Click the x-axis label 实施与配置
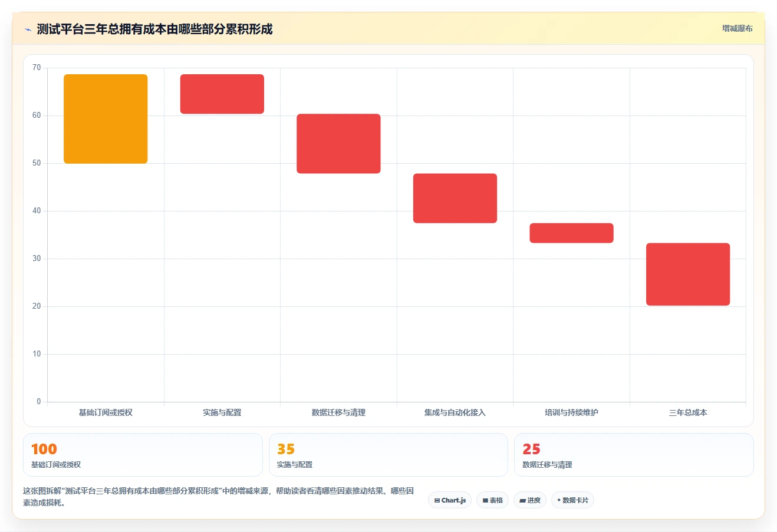Image resolution: width=777 pixels, height=532 pixels. pos(222,412)
